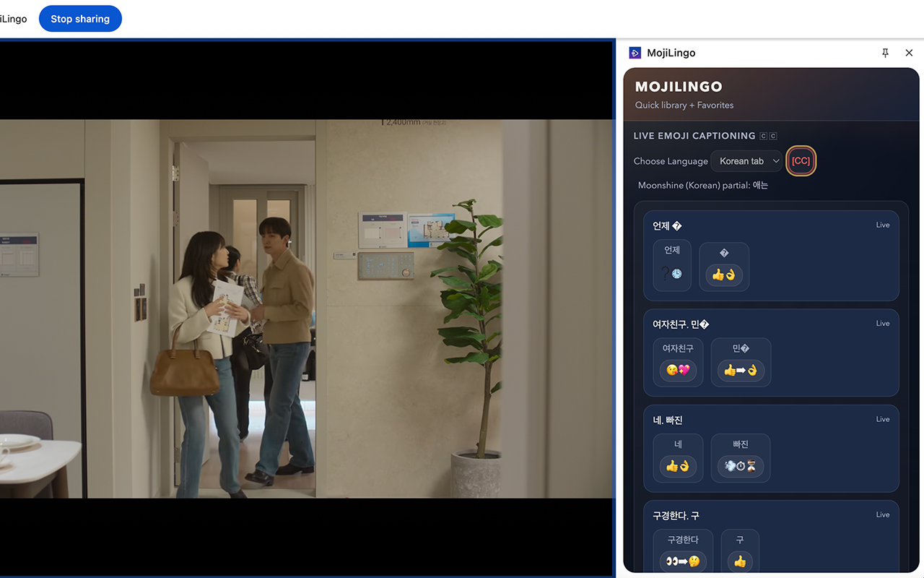
Task: Click the thumbs-up OK emoji under 네
Action: click(x=678, y=466)
